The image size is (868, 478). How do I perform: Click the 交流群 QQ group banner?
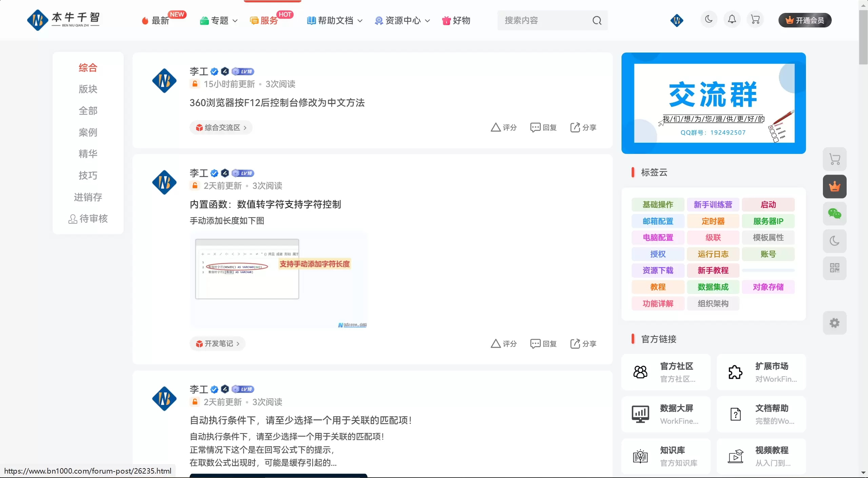pos(713,103)
